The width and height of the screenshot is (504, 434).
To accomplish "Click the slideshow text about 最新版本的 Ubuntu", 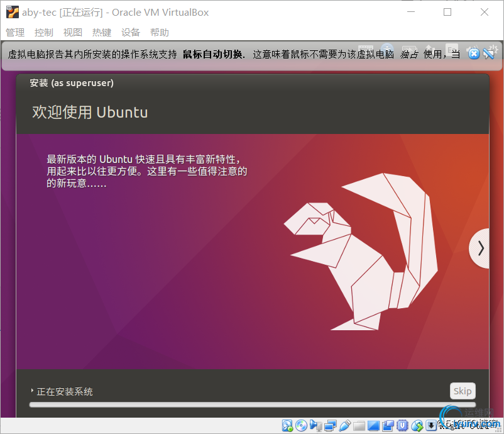I will pyautogui.click(x=147, y=171).
